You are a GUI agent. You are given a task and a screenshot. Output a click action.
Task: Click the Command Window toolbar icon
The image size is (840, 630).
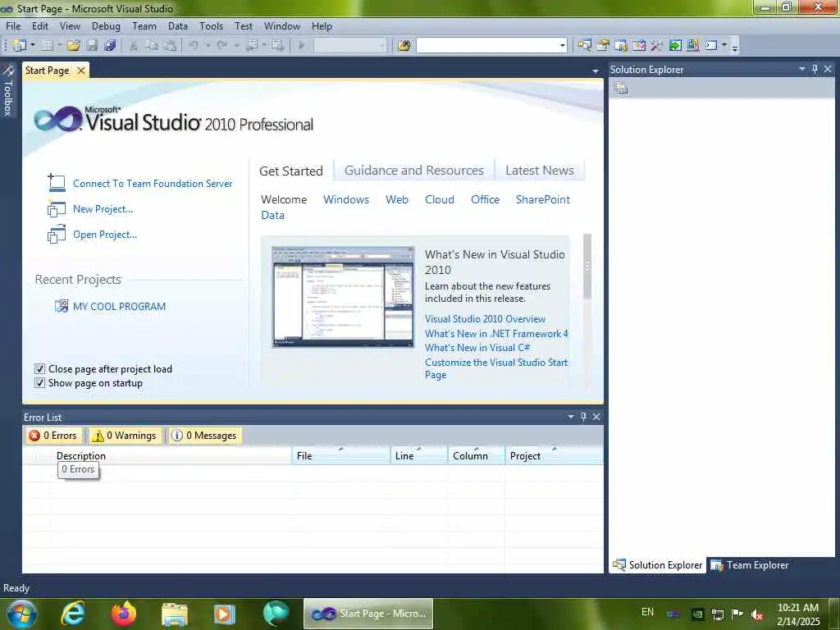[711, 46]
